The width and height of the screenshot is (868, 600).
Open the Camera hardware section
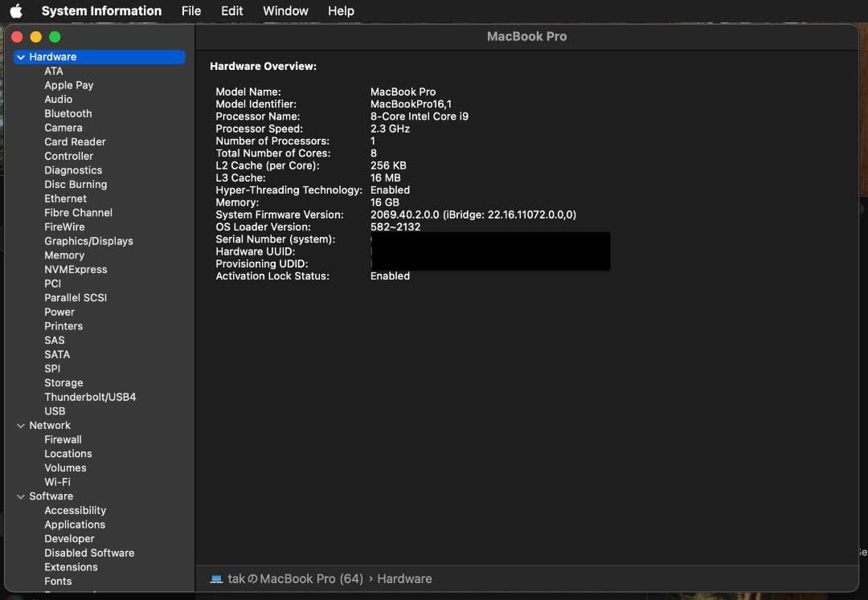pyautogui.click(x=63, y=127)
